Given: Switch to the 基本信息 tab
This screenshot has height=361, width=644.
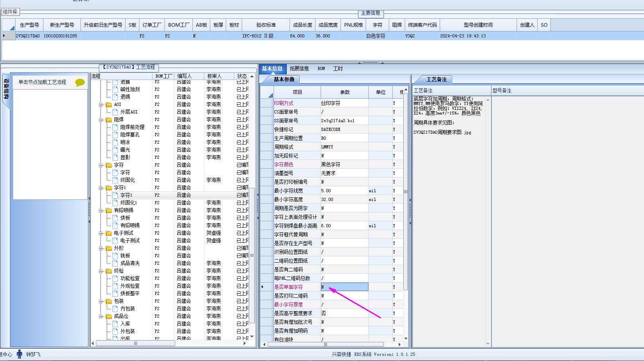Looking at the screenshot, I should [272, 69].
